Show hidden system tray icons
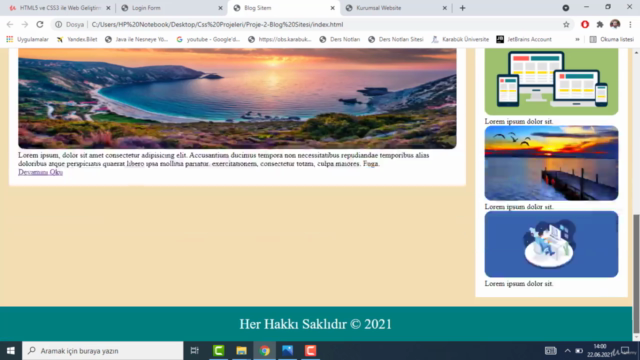The image size is (640, 360). tap(567, 351)
